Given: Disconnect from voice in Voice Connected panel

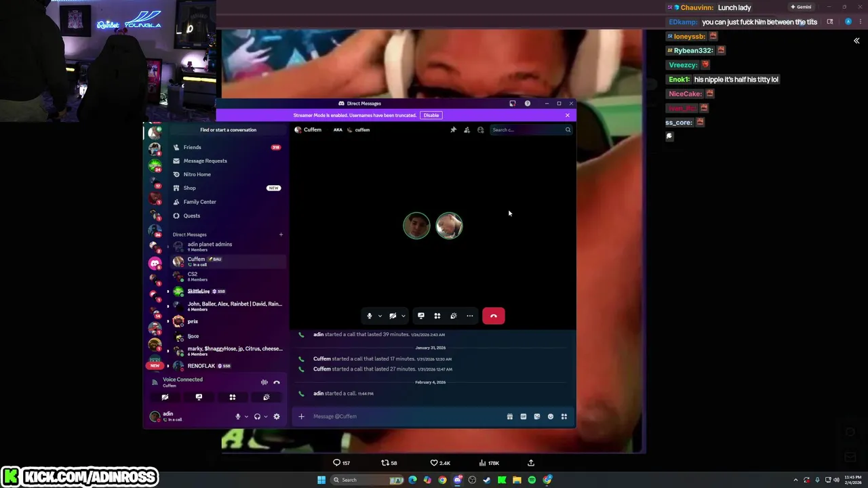Looking at the screenshot, I should [277, 382].
